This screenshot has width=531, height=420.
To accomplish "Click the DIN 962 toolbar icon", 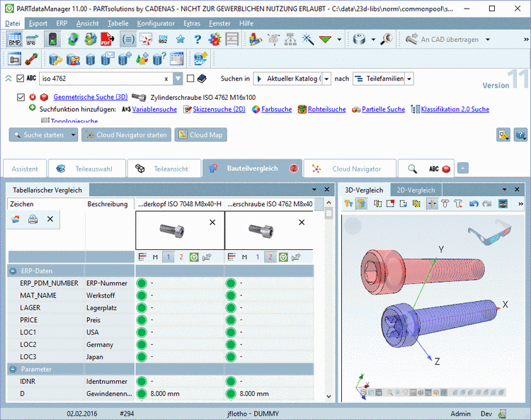I will tap(163, 39).
